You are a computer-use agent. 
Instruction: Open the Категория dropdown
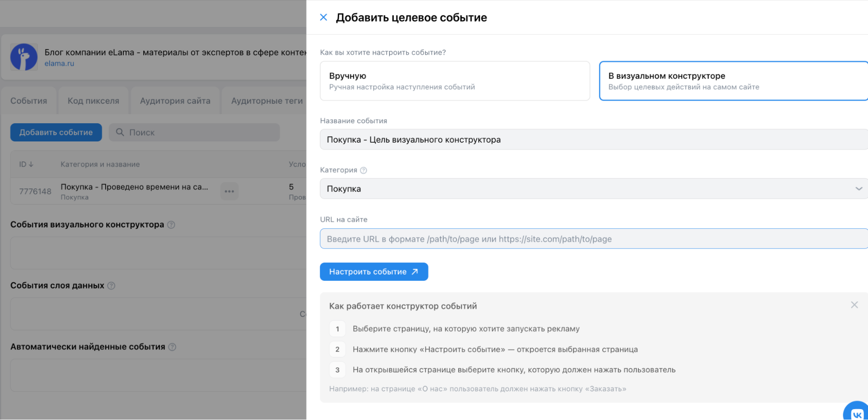click(858, 189)
